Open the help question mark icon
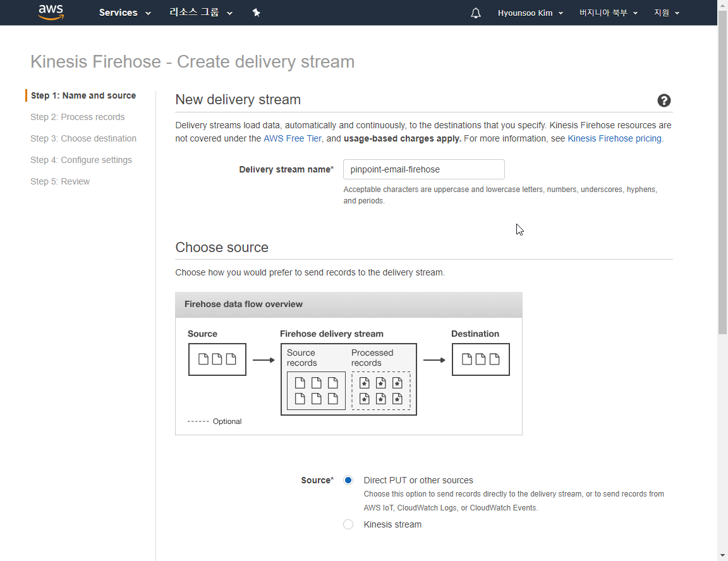 pos(664,100)
